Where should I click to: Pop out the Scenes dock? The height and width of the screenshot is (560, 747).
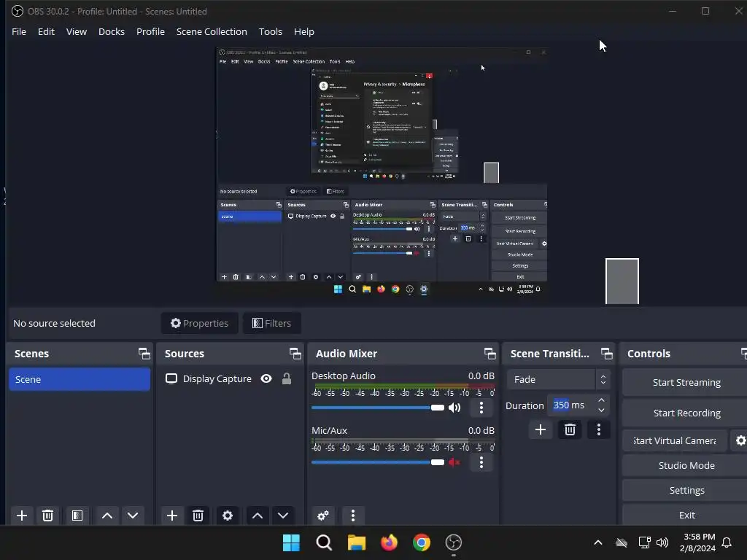[144, 354]
